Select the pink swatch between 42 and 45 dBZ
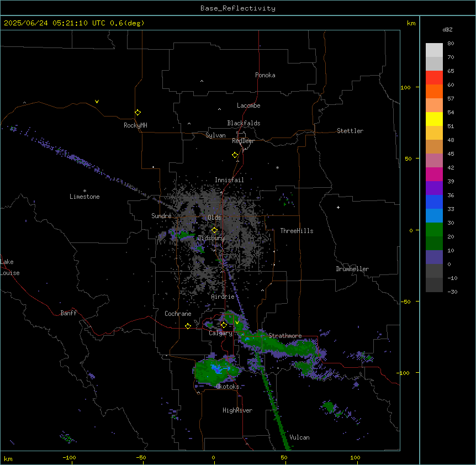The width and height of the screenshot is (476, 465). click(434, 161)
